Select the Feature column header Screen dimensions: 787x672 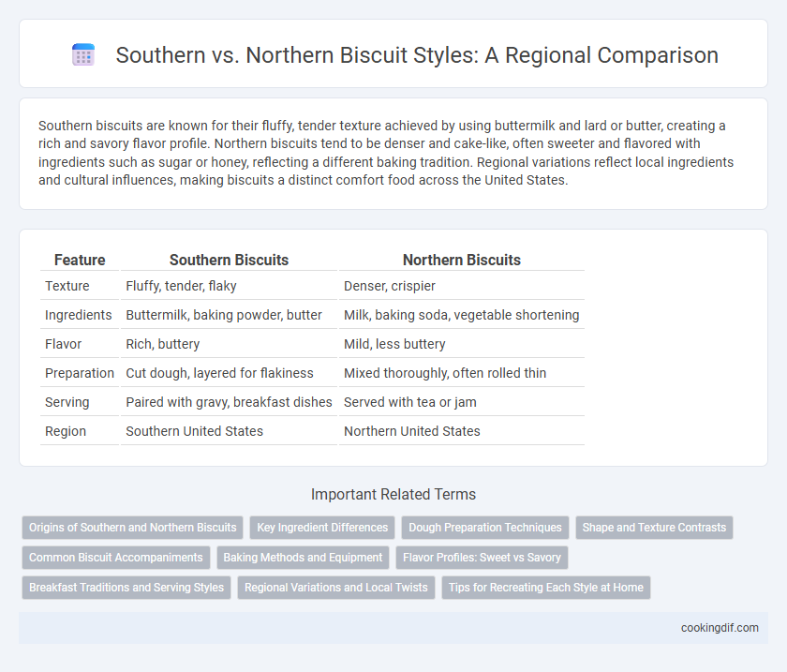pyautogui.click(x=80, y=260)
